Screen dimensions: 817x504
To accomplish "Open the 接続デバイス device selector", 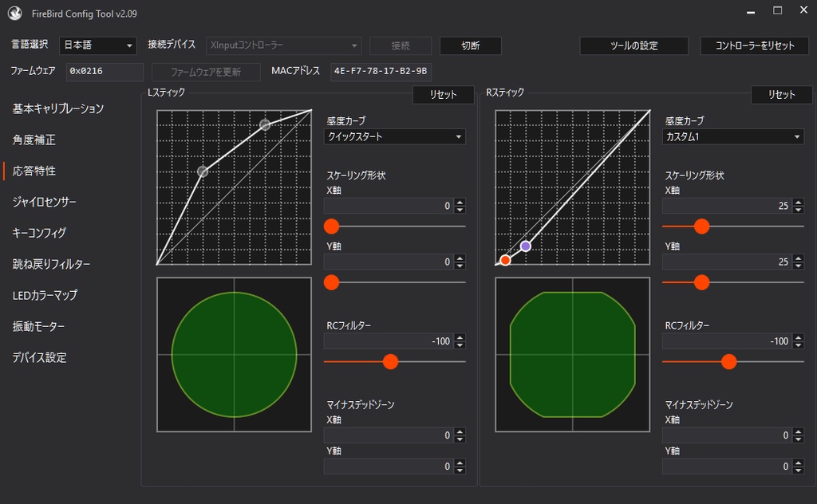I will [283, 45].
